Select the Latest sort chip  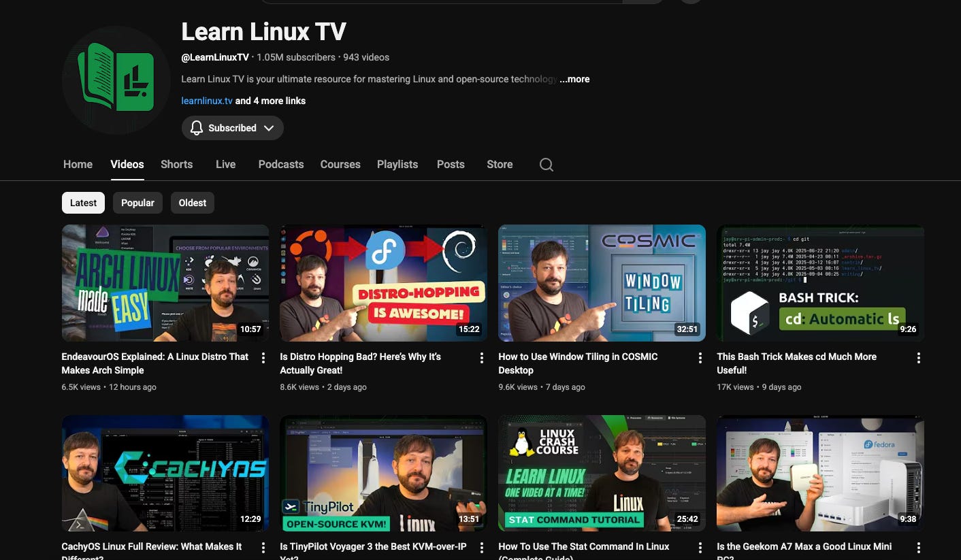84,203
